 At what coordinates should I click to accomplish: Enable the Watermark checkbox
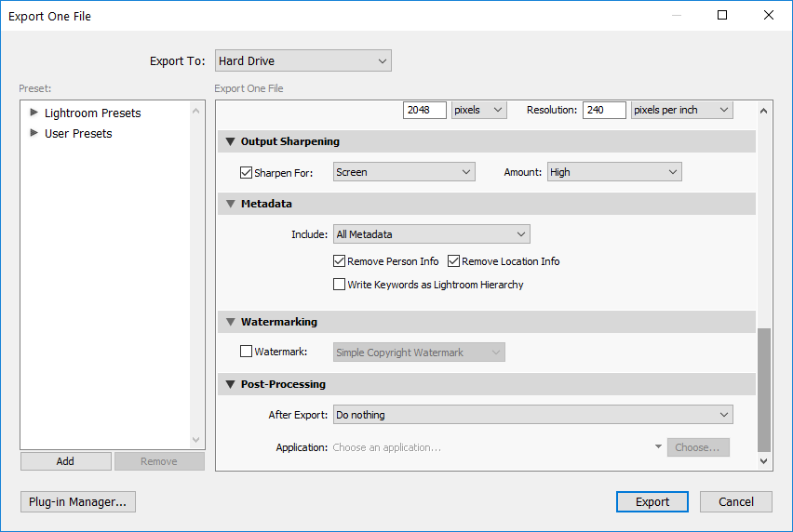click(247, 352)
